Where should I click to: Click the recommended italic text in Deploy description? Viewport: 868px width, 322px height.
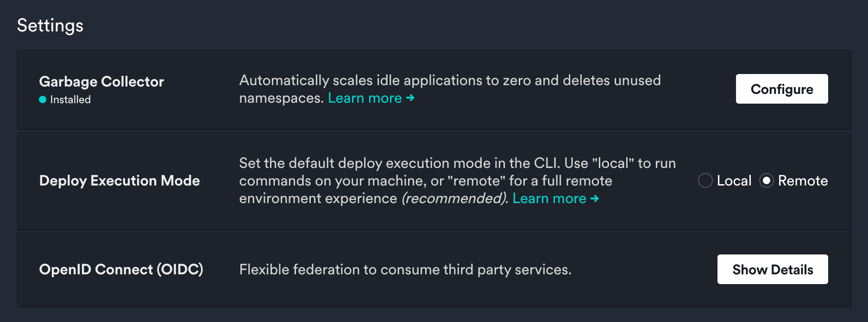click(452, 198)
